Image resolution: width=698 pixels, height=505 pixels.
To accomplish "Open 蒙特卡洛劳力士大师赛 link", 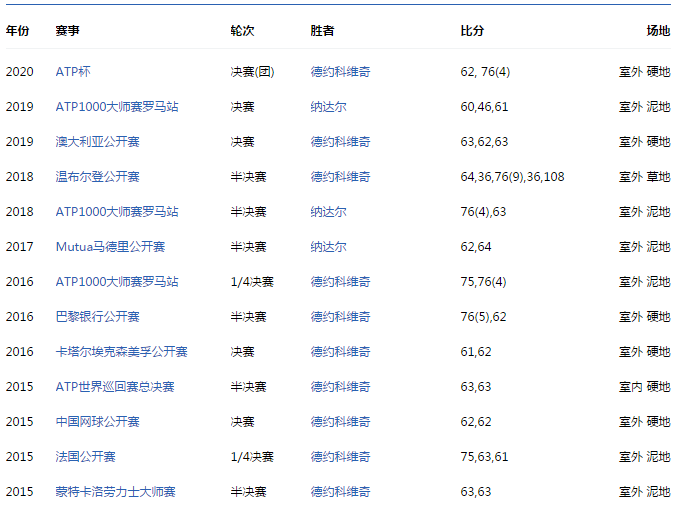I will [x=115, y=492].
